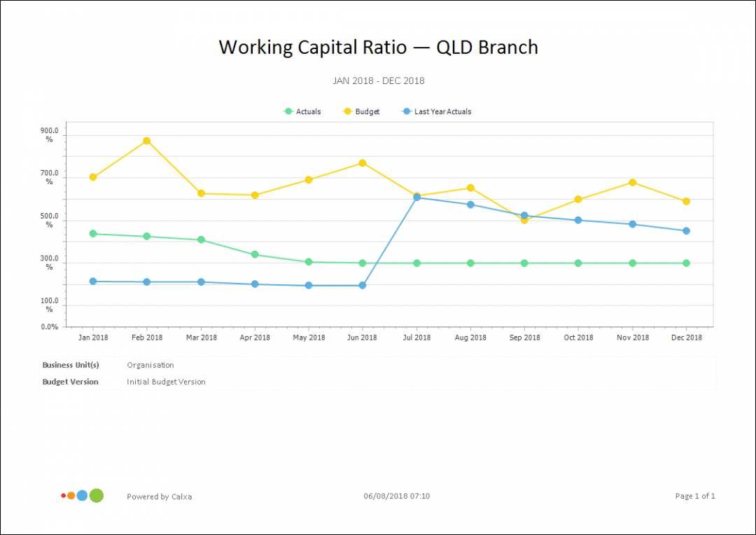756x535 pixels.
Task: Select Actuals data point for Dec 2018
Action: pos(686,263)
